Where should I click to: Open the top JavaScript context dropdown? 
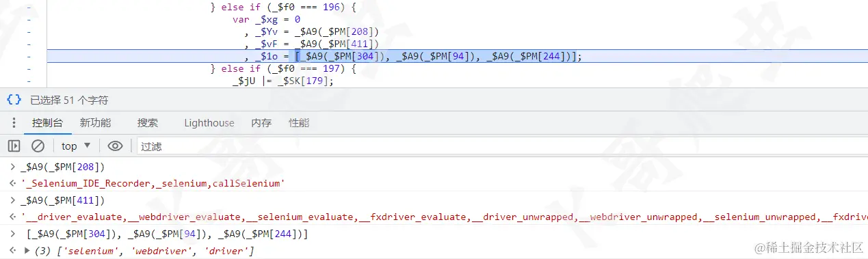(76, 146)
